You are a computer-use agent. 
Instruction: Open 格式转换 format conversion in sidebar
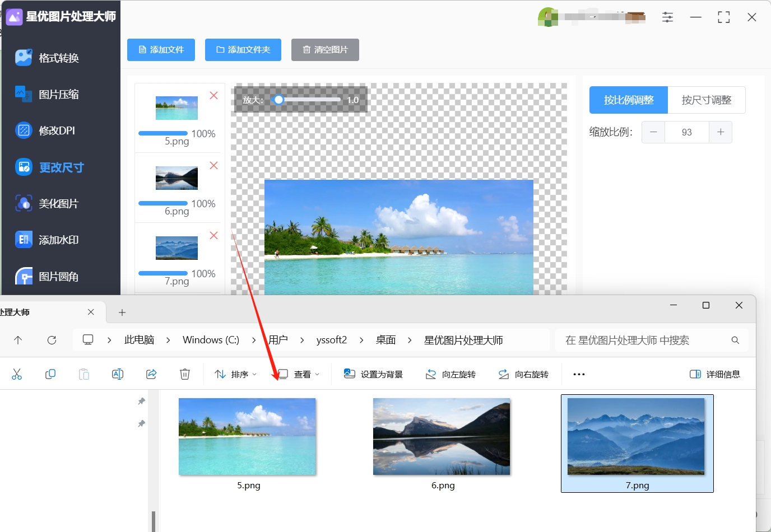(48, 58)
